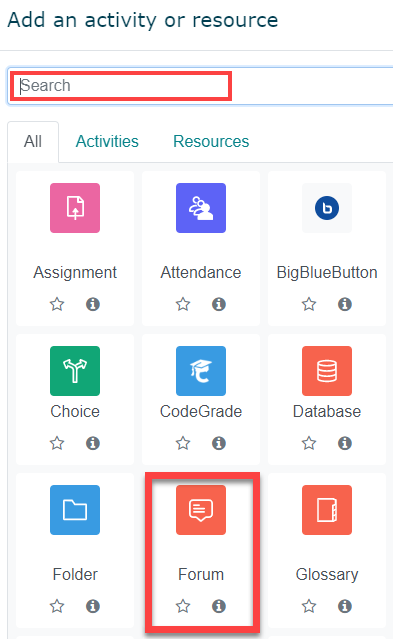Select the pink Assignment activity icon
The height and width of the screenshot is (639, 393).
pyautogui.click(x=75, y=208)
